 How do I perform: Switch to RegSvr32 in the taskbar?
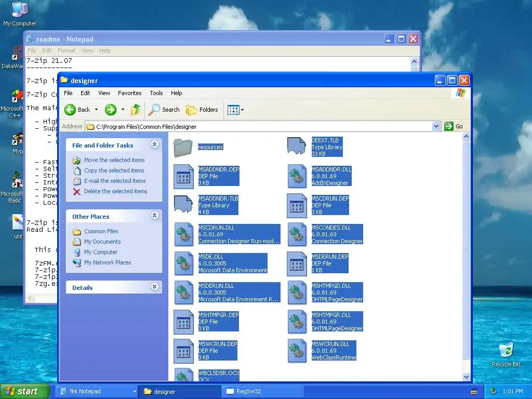point(262,392)
